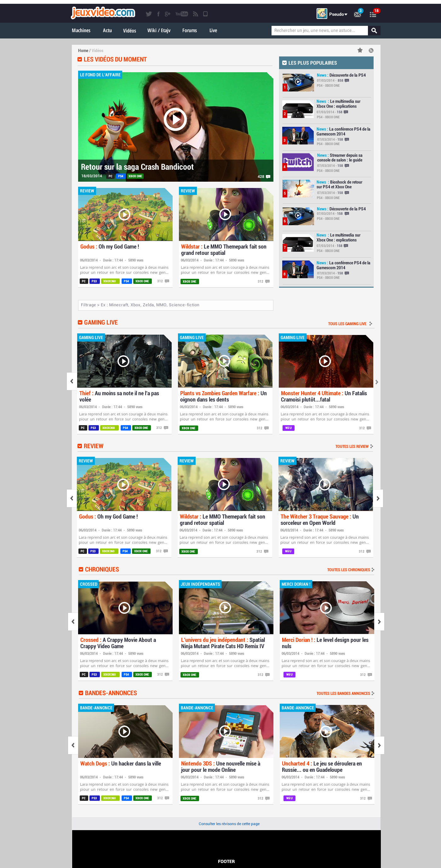This screenshot has width=441, height=868.
Task: Open the YouTube channel icon link
Action: (x=181, y=14)
